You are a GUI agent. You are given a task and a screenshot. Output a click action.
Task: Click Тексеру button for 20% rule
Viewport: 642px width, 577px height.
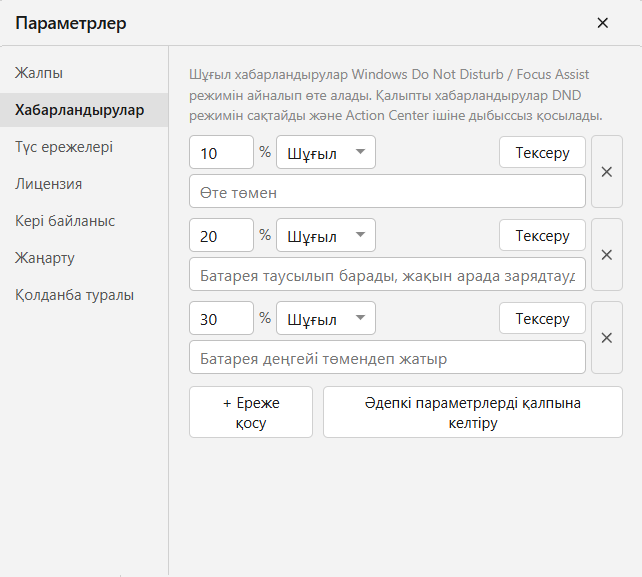pyautogui.click(x=542, y=235)
